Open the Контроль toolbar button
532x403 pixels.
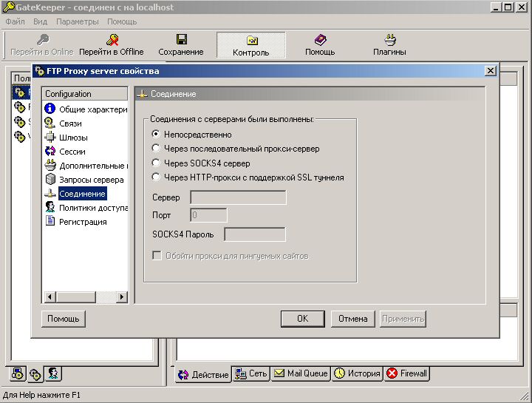pos(250,45)
